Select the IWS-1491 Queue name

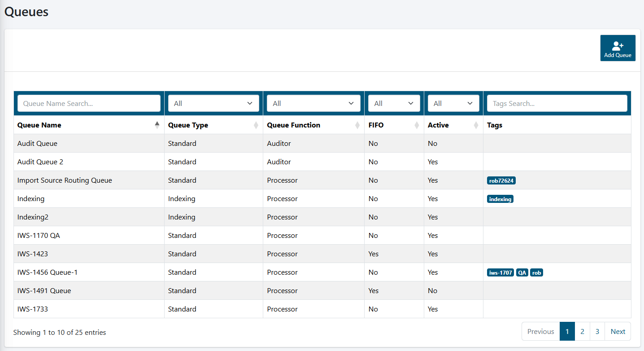pyautogui.click(x=44, y=290)
